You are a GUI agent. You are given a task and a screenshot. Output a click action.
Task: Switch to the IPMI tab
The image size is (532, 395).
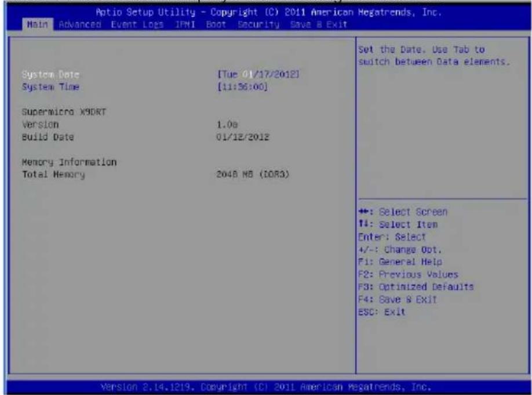click(x=185, y=24)
